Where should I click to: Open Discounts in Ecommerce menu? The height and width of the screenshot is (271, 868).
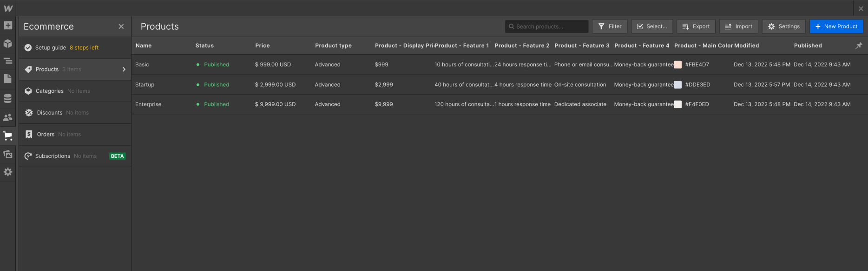[x=75, y=113]
